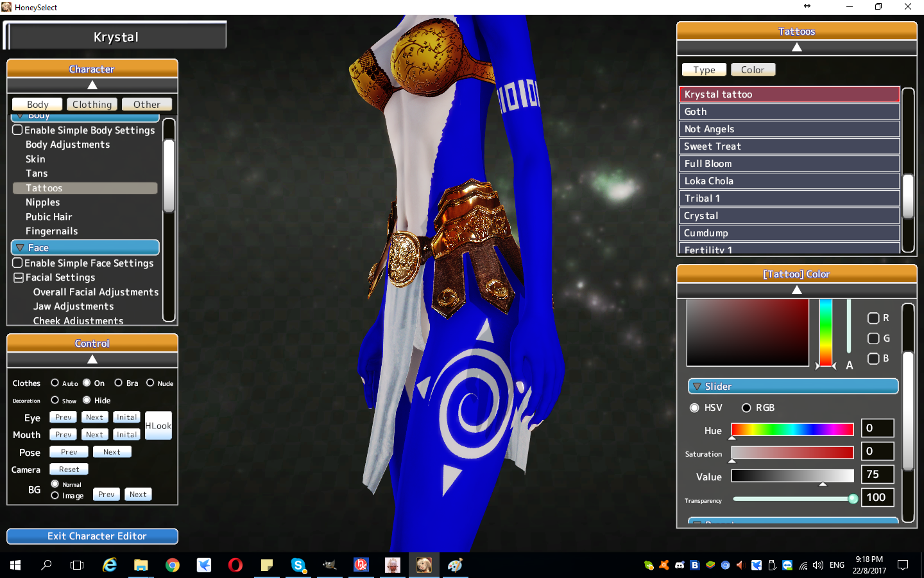Viewport: 924px width, 578px height.
Task: Open Skin settings
Action: [x=35, y=159]
